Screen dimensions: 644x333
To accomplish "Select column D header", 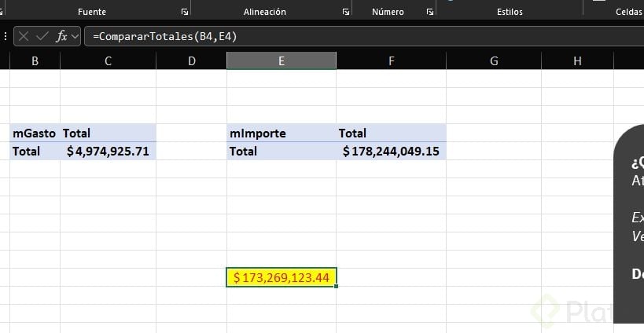I will (191, 61).
